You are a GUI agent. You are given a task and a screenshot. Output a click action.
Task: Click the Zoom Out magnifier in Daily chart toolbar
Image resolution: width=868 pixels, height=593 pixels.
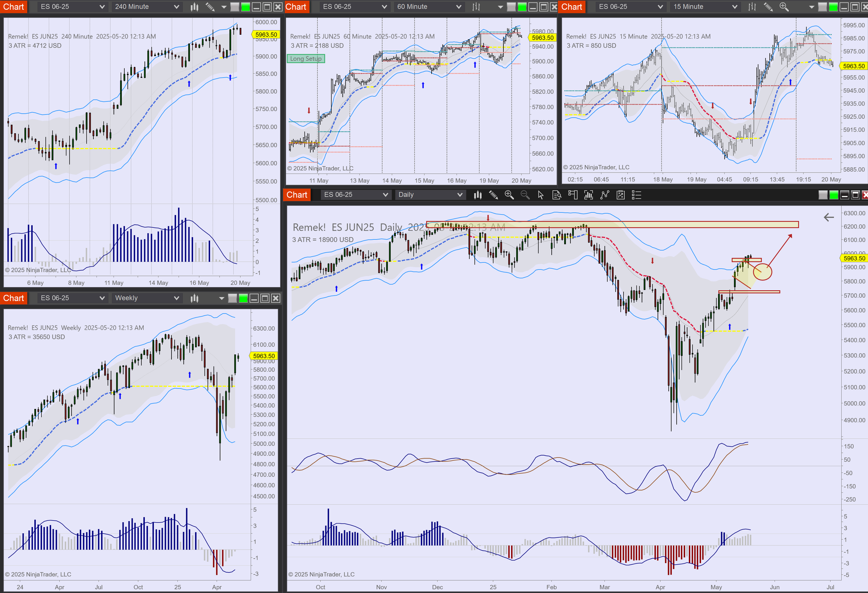click(525, 194)
